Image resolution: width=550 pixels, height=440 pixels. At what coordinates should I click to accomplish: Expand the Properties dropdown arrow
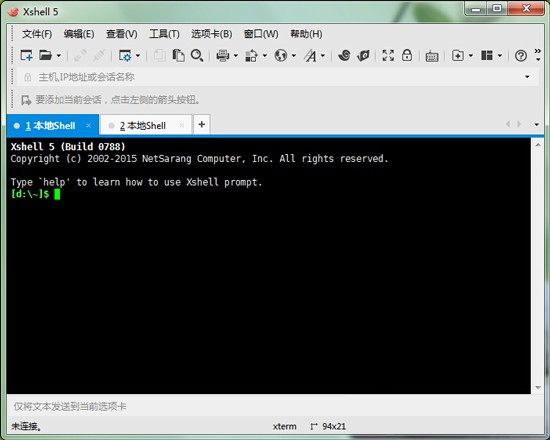(138, 55)
